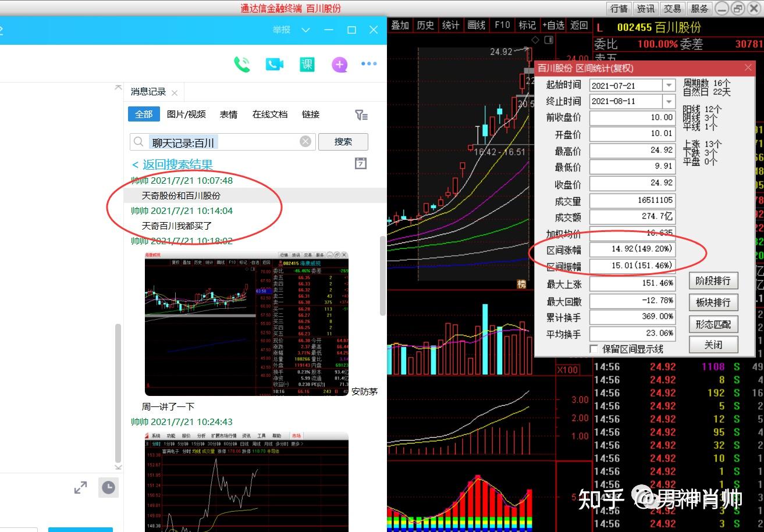
Task: Open the 起始时间 date dropdown
Action: coord(669,85)
